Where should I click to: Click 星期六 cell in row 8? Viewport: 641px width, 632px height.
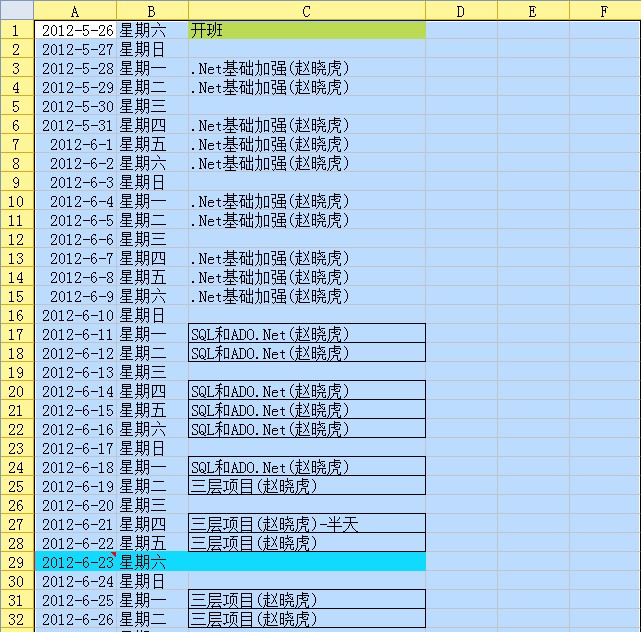[152, 164]
